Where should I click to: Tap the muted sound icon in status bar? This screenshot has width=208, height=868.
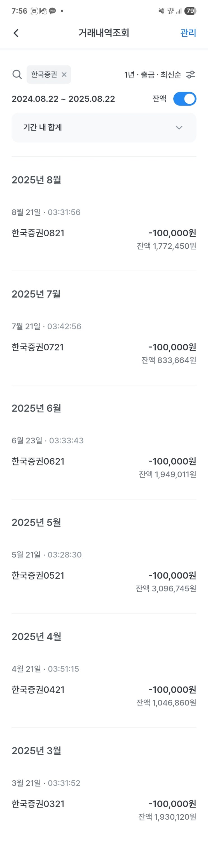pyautogui.click(x=162, y=11)
